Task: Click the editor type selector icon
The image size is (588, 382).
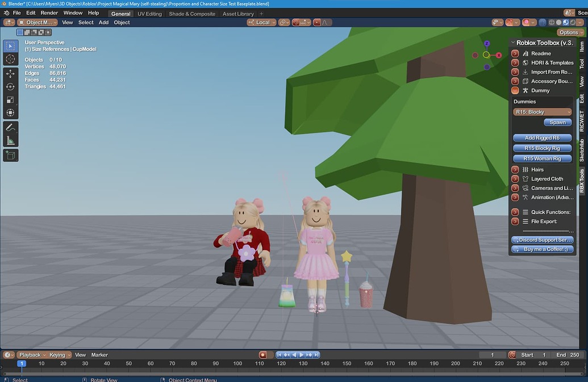Action: point(8,22)
